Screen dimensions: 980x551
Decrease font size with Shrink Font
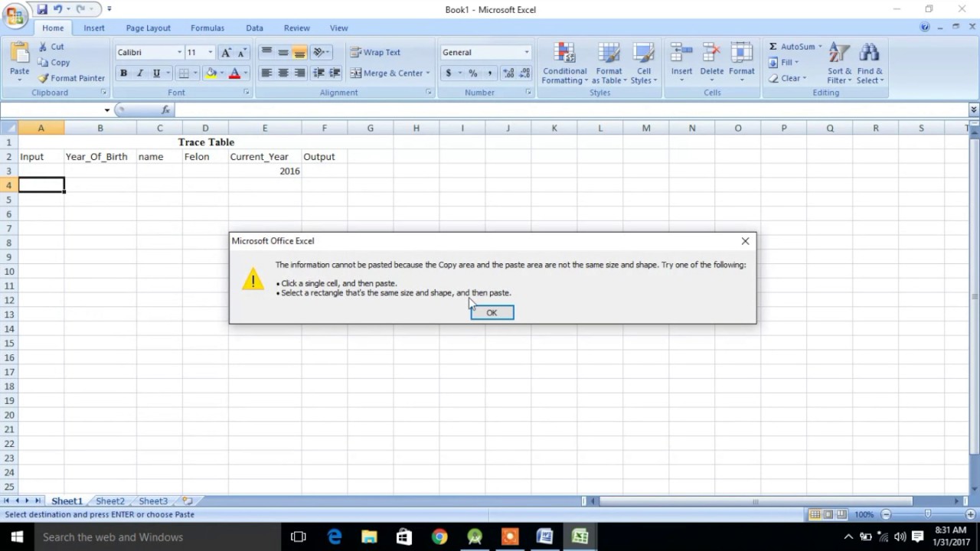pyautogui.click(x=242, y=52)
